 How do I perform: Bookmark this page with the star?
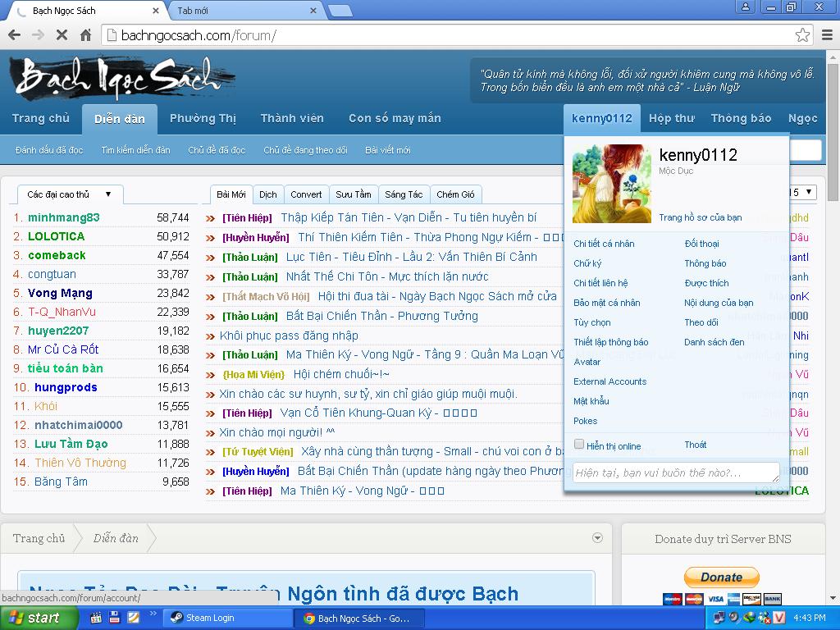802,35
